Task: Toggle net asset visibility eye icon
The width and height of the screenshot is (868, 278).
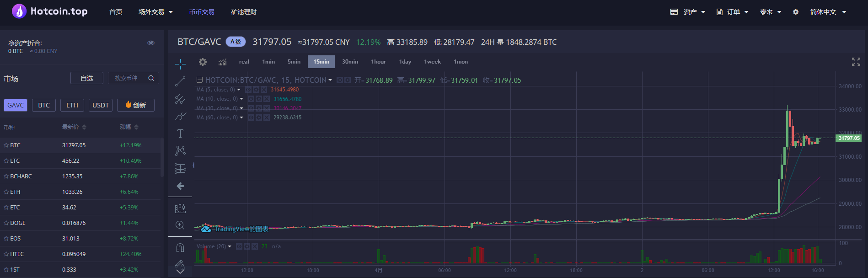Action: pyautogui.click(x=151, y=43)
